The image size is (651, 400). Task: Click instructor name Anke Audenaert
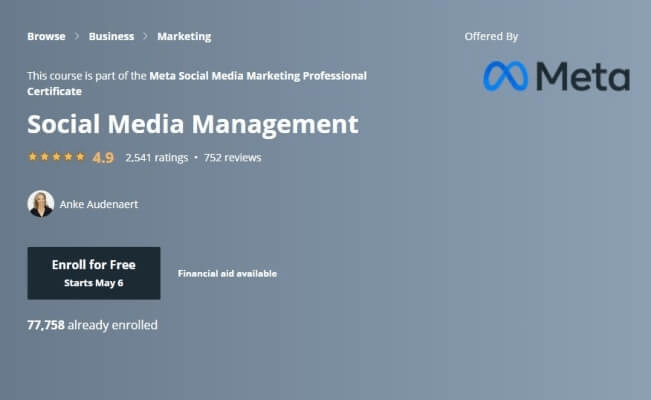tap(99, 204)
